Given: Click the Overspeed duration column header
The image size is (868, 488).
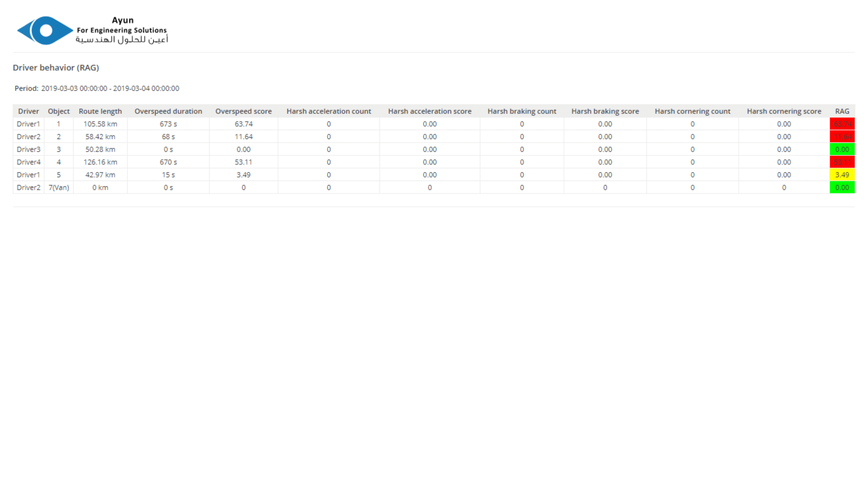Looking at the screenshot, I should coord(168,111).
